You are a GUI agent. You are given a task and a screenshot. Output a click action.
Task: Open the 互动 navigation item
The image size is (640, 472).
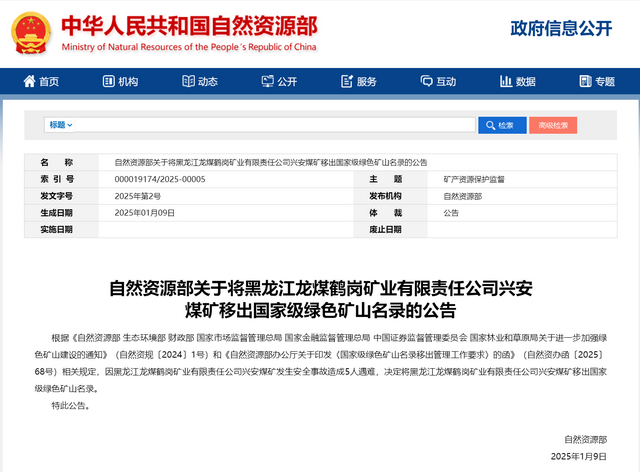(x=438, y=81)
